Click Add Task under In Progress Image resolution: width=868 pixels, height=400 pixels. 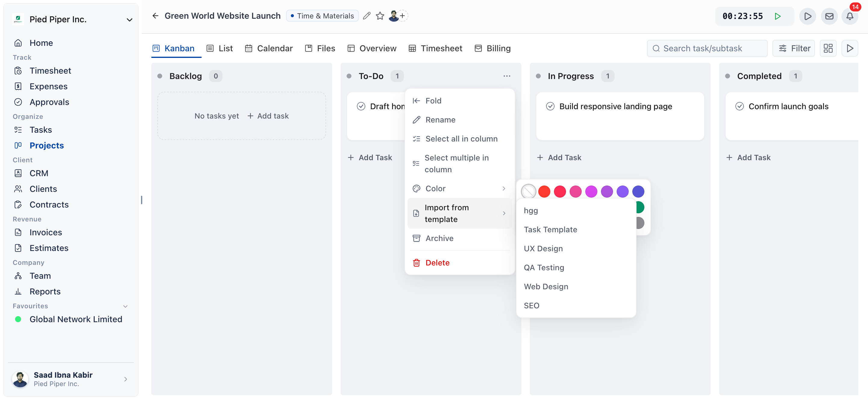click(x=559, y=157)
